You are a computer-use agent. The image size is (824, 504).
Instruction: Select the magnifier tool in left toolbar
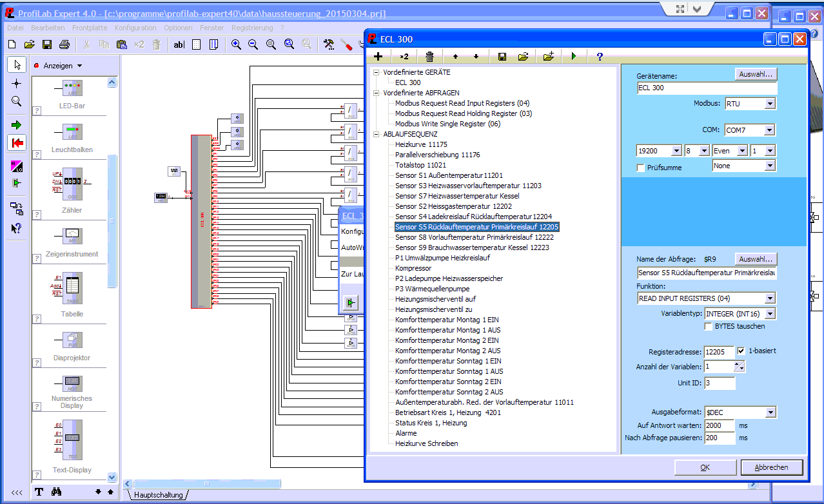pos(17,101)
